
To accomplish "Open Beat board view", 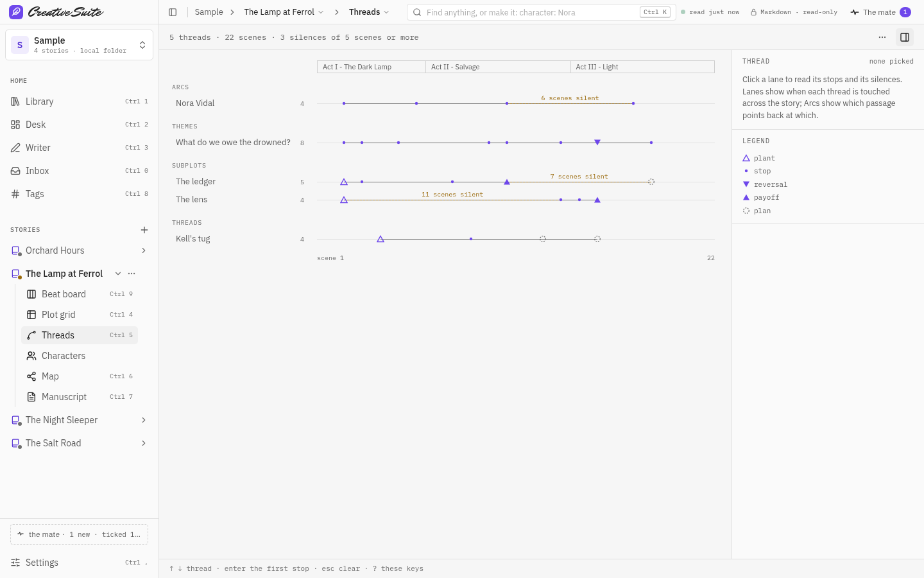I will click(x=80, y=294).
